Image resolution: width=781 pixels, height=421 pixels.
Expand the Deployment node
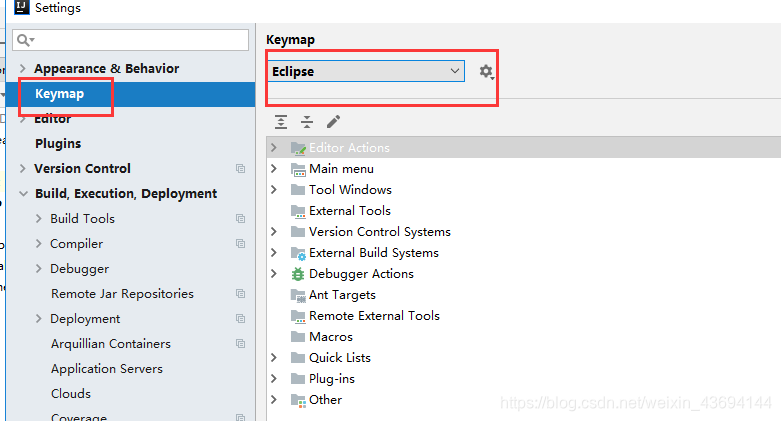point(39,318)
